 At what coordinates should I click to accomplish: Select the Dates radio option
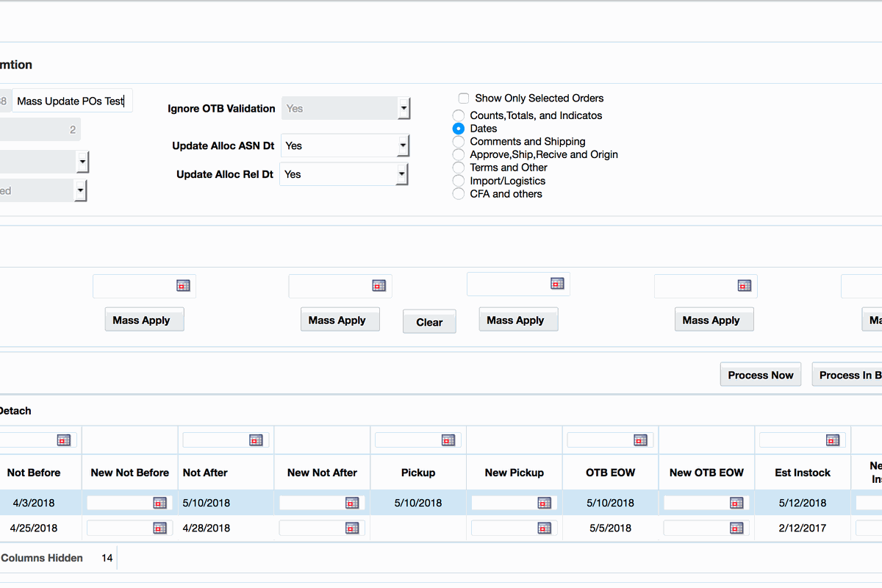point(459,129)
